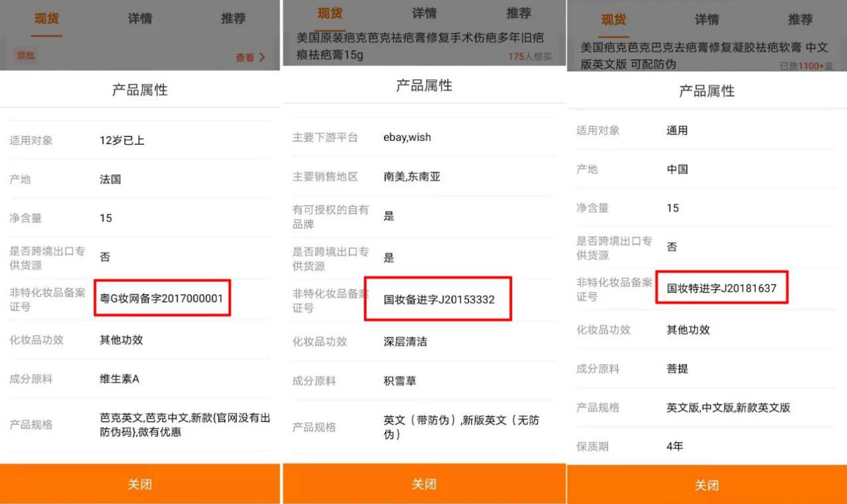Close the panel listing 产地 法国
Viewport: 847px width, 504px height.
click(x=140, y=484)
